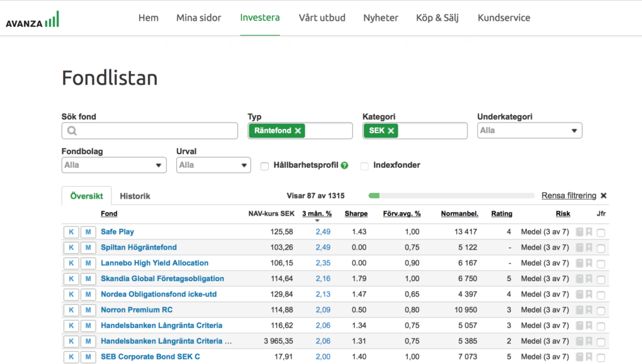This screenshot has width=642, height=364.
Task: Click the K button for Handelsbanken Långränta Criteria 3 965,35
Action: 71,341
